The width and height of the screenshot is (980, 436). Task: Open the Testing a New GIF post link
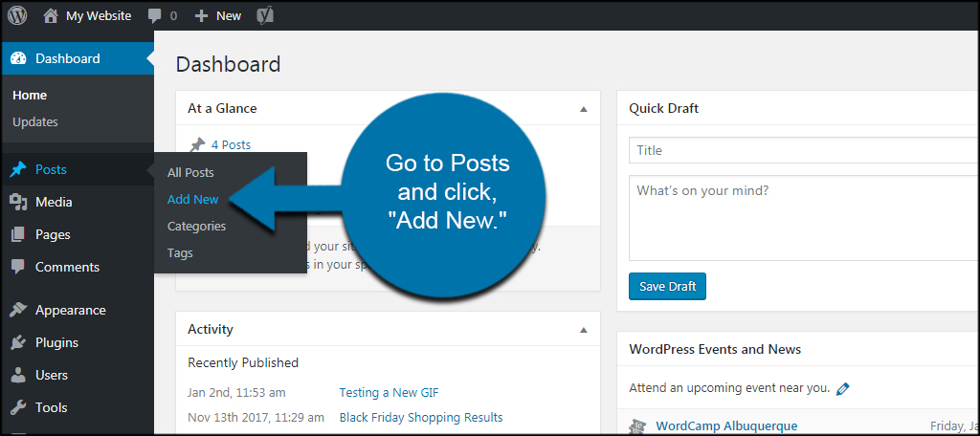pos(389,392)
